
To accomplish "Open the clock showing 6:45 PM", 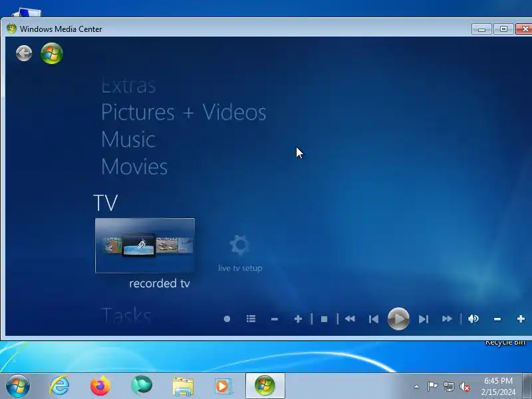I will tap(498, 386).
